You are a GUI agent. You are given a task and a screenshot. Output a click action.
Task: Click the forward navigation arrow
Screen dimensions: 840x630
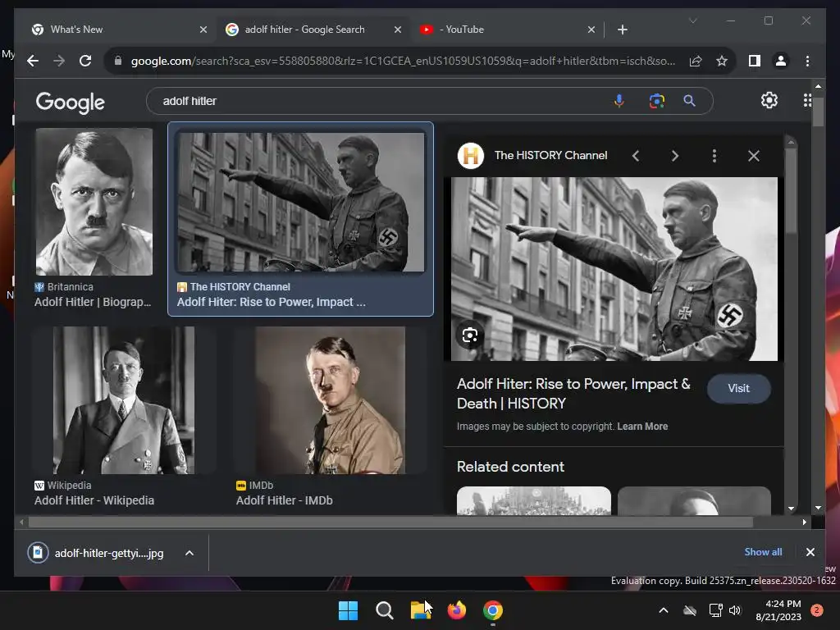59,61
